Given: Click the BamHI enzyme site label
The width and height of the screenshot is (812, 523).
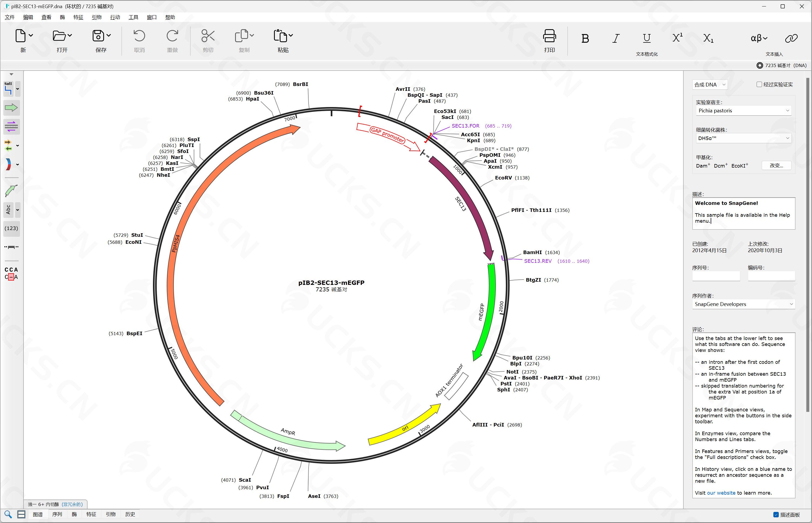Looking at the screenshot, I should [532, 252].
